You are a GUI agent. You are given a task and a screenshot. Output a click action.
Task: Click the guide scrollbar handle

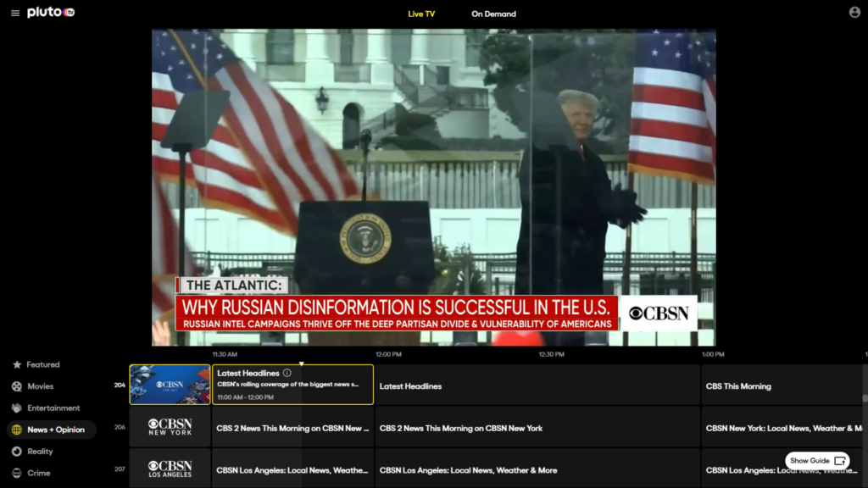[x=865, y=398]
